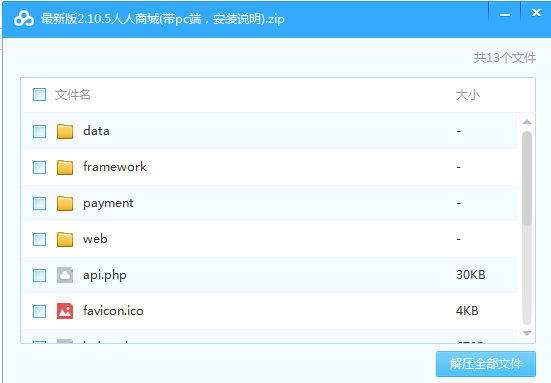551x383 pixels.
Task: Click the scrollbar down arrow
Action: [x=527, y=333]
